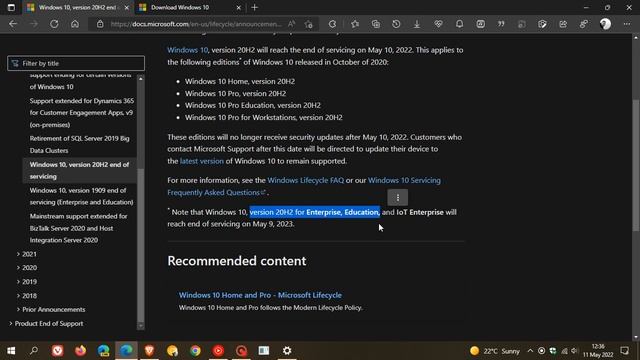Add this page to favorites star icon
Image resolution: width=640 pixels, height=360 pixels.
[x=309, y=24]
